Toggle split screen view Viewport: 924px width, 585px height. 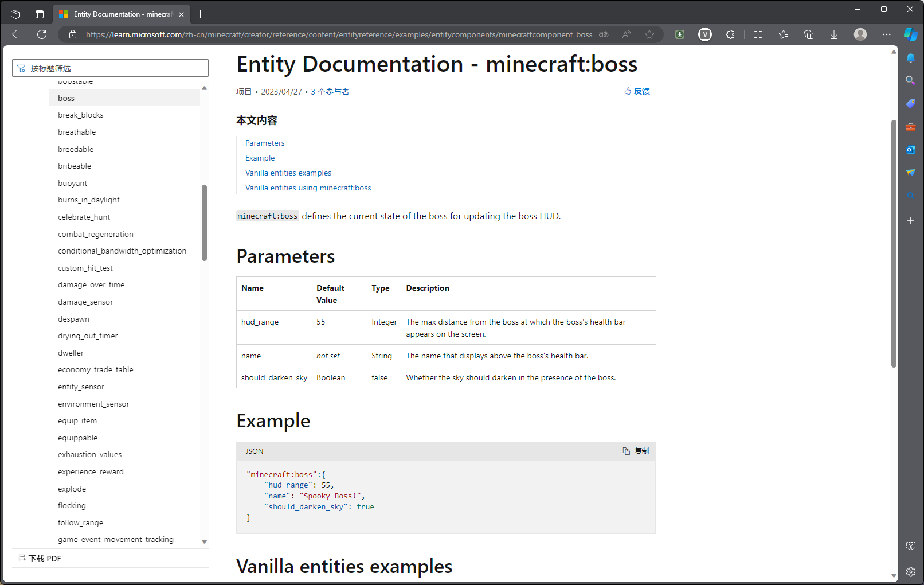pyautogui.click(x=758, y=34)
